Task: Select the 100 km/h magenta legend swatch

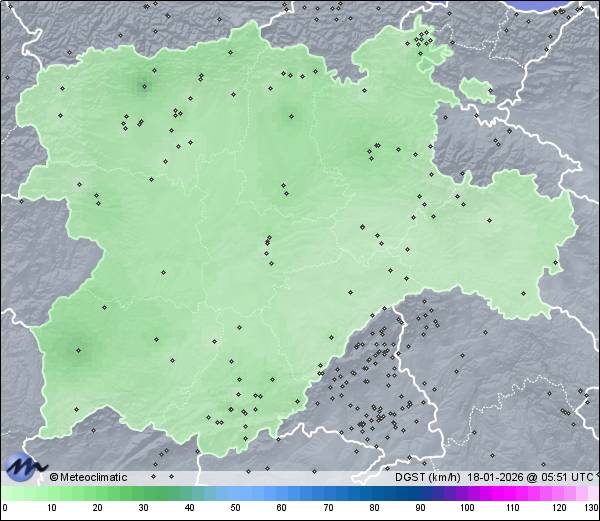Action: 466,494
